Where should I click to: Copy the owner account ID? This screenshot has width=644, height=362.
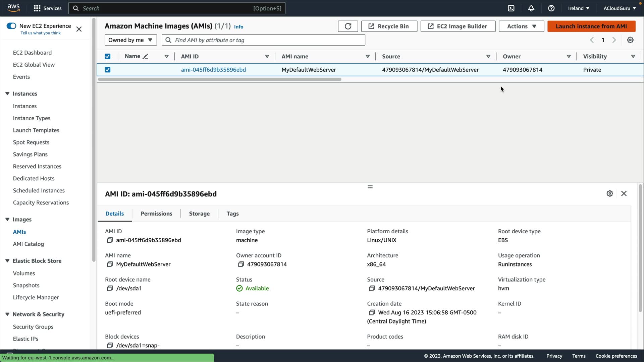tap(240, 264)
